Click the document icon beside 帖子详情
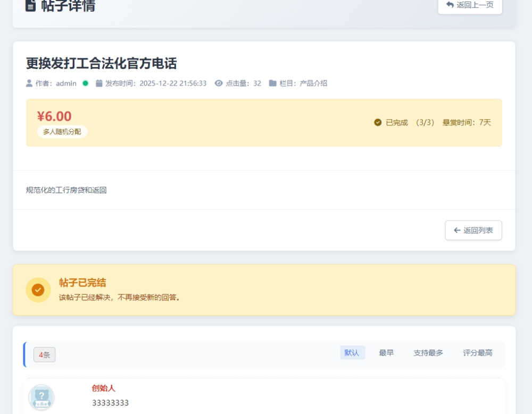This screenshot has width=532, height=414. (x=31, y=5)
